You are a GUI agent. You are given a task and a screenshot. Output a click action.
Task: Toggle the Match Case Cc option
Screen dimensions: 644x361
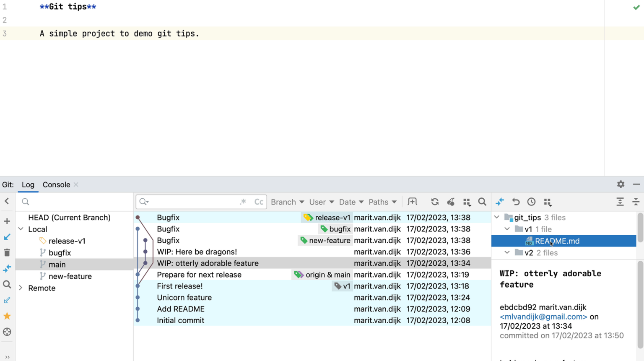coord(259,202)
